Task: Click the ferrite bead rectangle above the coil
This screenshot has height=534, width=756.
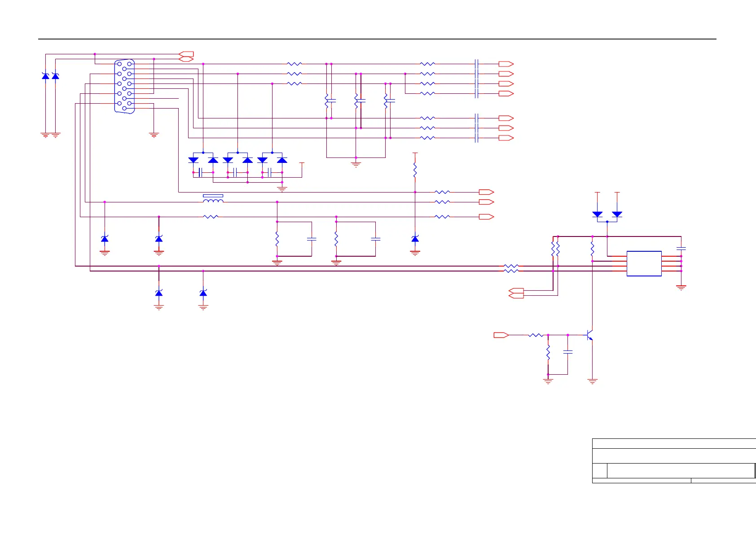Action: (x=213, y=196)
